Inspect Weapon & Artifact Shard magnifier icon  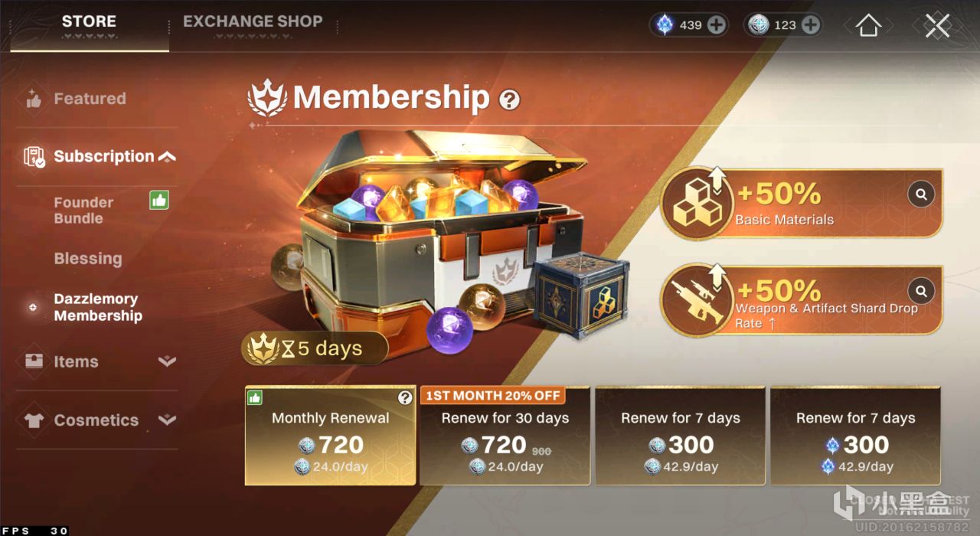tap(921, 291)
